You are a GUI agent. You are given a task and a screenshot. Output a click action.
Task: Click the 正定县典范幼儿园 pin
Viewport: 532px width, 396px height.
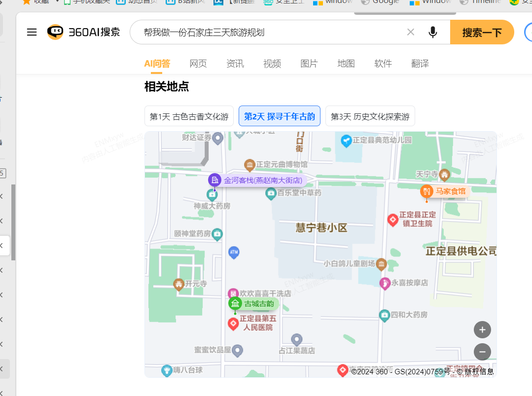click(346, 141)
